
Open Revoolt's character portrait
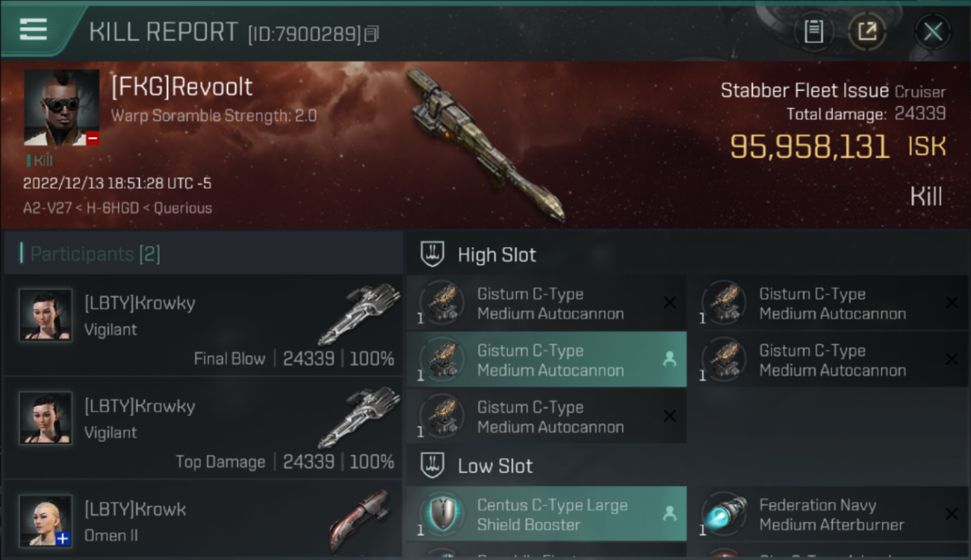tap(61, 108)
